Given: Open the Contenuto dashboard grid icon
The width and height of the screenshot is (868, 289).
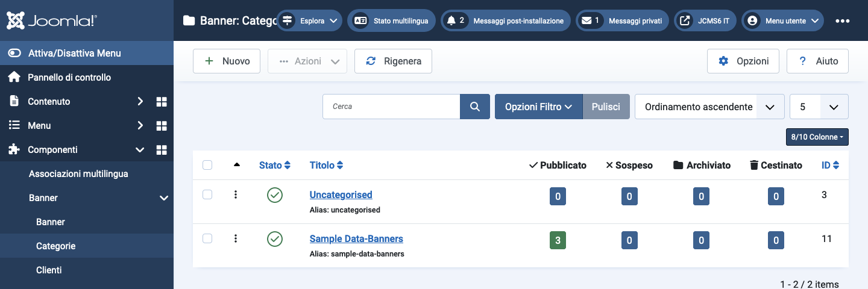Looking at the screenshot, I should [x=162, y=102].
